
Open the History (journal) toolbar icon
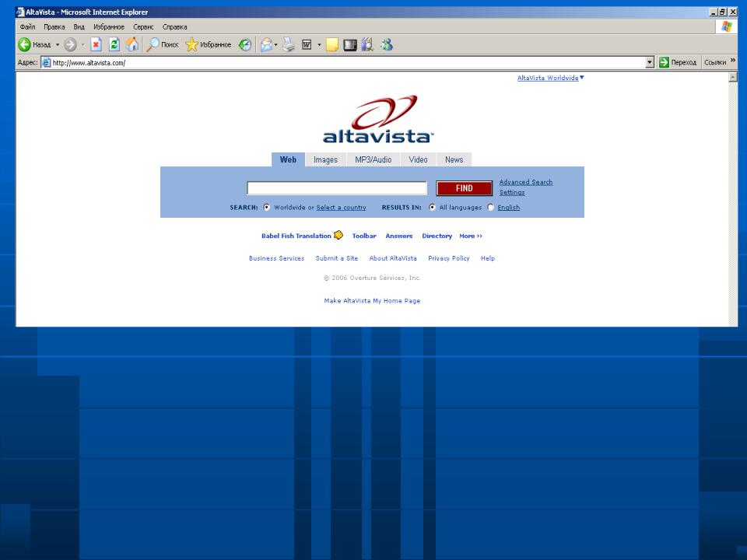tap(245, 45)
